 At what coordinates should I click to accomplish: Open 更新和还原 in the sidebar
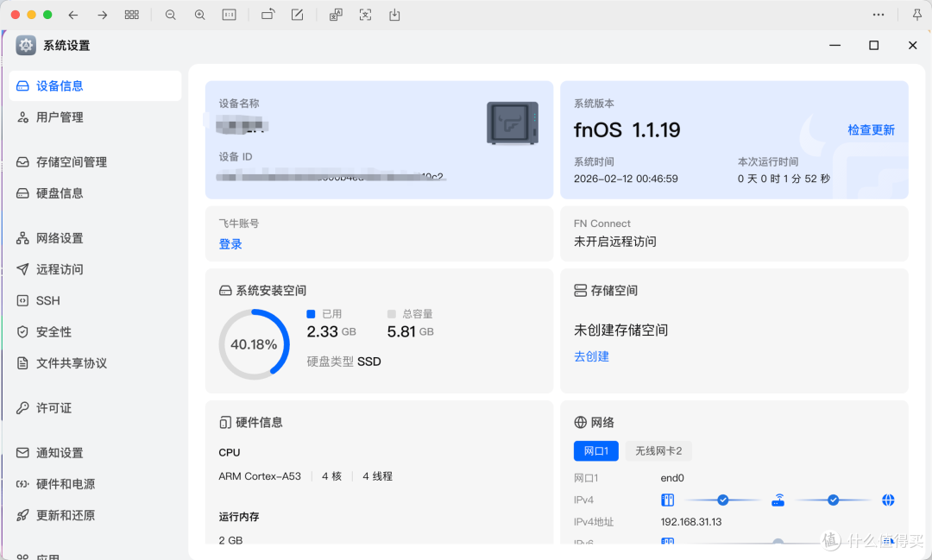[95, 515]
